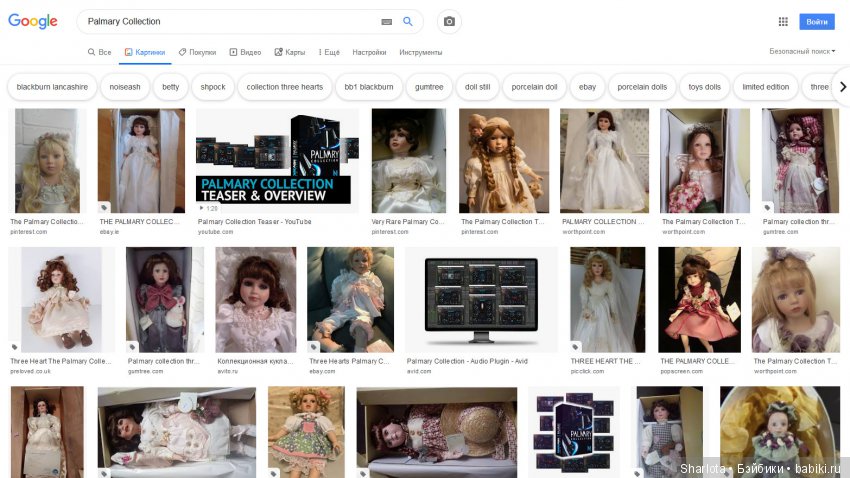Open search by image camera icon
850x478 pixels.
tap(449, 21)
